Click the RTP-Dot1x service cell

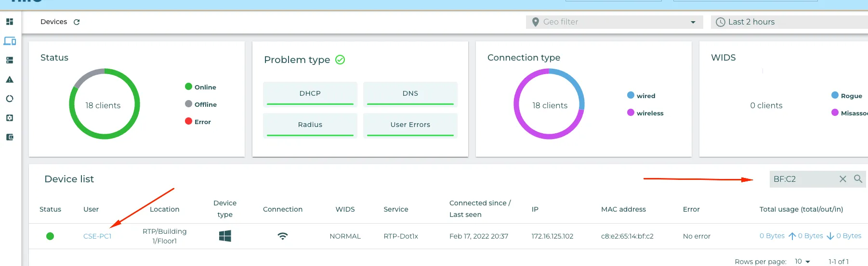(x=401, y=236)
